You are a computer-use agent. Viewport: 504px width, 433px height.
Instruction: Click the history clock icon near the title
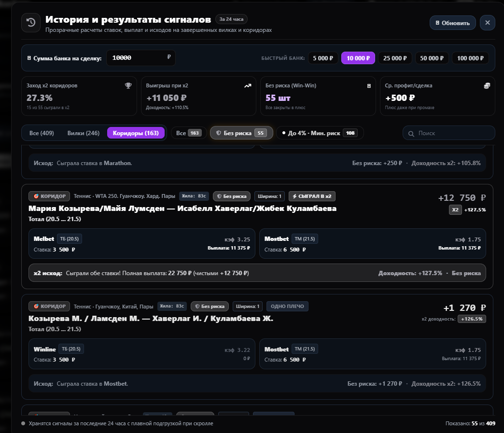coord(31,23)
